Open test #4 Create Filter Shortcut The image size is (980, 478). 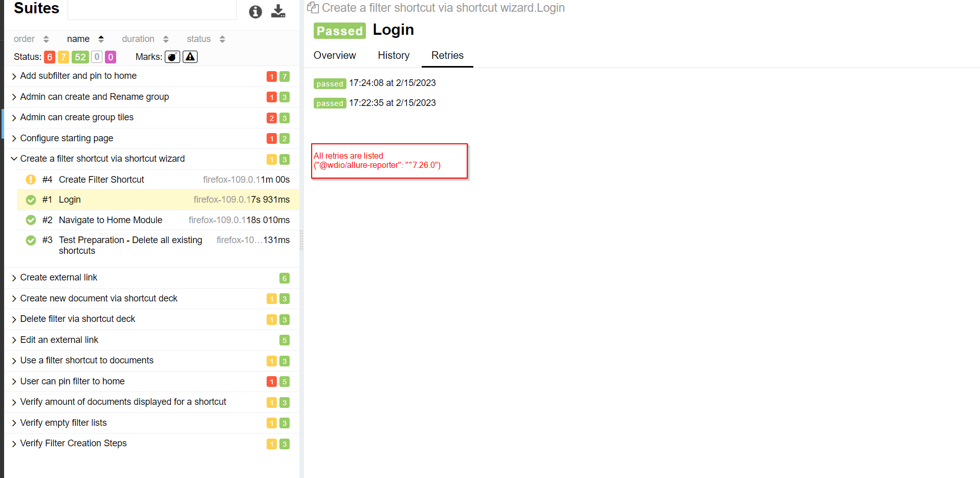(x=158, y=180)
